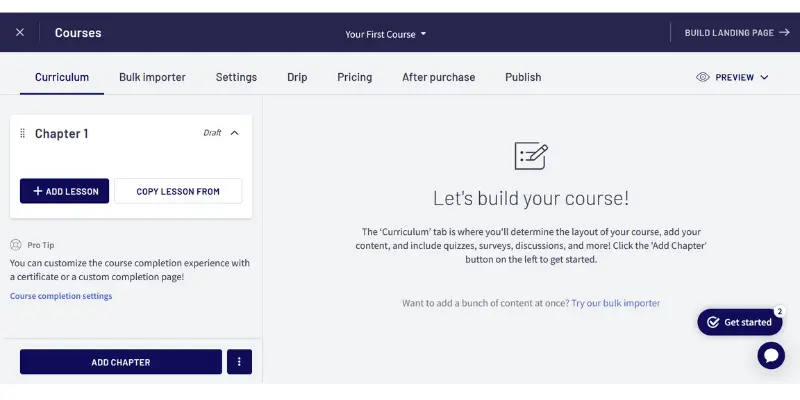The width and height of the screenshot is (800, 400).
Task: Go to the Drip tab
Action: tap(297, 77)
